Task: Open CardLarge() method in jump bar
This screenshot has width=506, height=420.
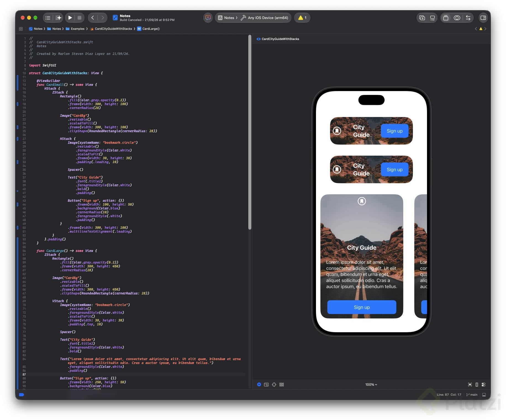Action: click(x=149, y=29)
